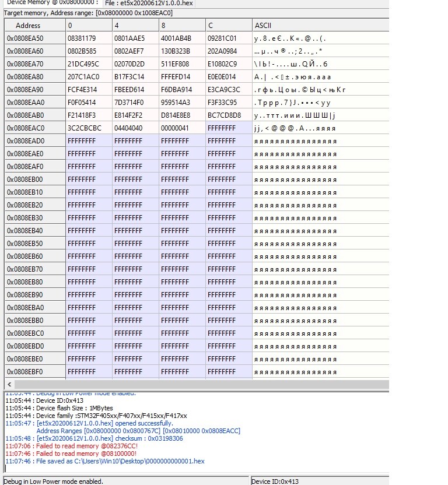Viewport: 448px width, 485px height.
Task: Select address row 0x0808EAA0
Action: [x=35, y=103]
